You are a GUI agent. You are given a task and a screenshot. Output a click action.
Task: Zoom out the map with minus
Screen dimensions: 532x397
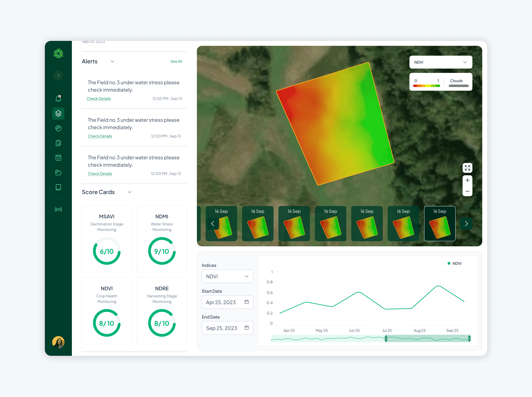pyautogui.click(x=467, y=191)
